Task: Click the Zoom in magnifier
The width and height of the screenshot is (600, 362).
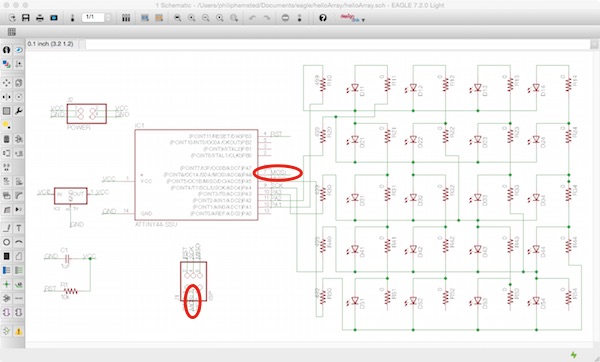Action: pos(191,18)
